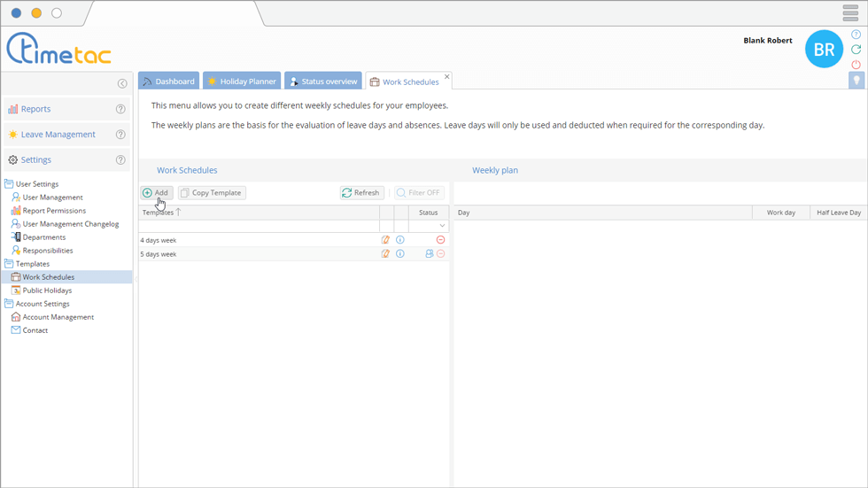Image resolution: width=868 pixels, height=488 pixels.
Task: Toggle status icon for 4 days week
Action: [x=440, y=240]
